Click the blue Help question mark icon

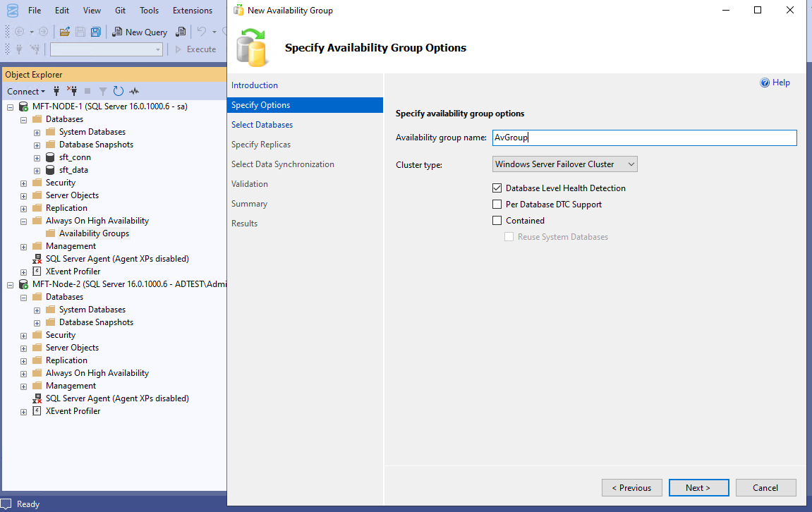[x=764, y=83]
